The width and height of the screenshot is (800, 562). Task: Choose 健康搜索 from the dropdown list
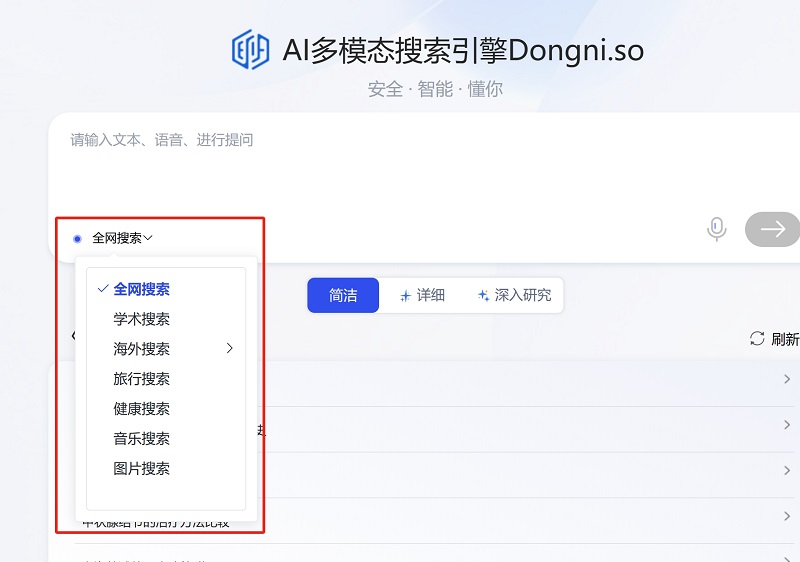point(141,408)
